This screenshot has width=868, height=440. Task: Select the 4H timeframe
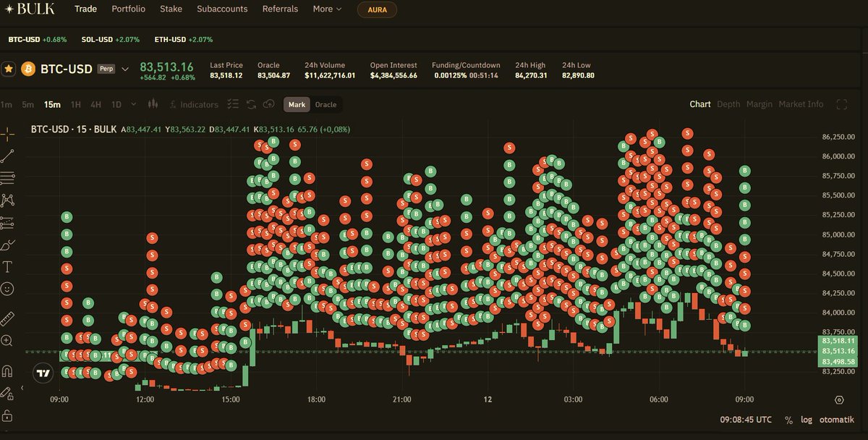pyautogui.click(x=95, y=105)
